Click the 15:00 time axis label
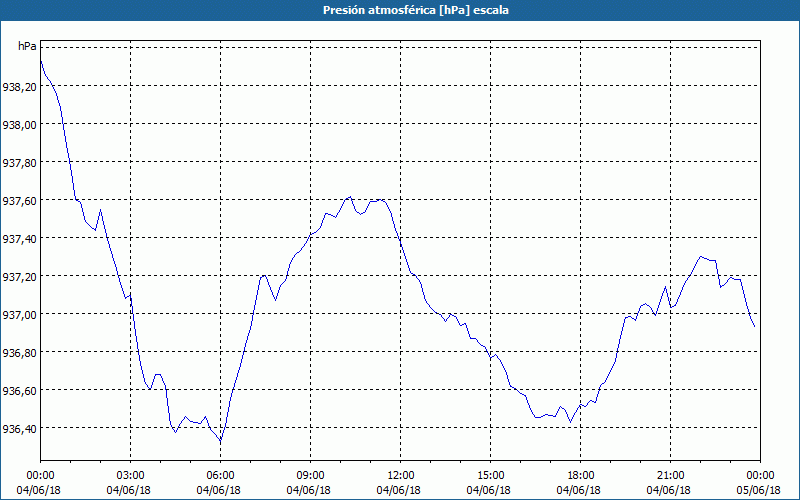The image size is (800, 500). coord(490,476)
